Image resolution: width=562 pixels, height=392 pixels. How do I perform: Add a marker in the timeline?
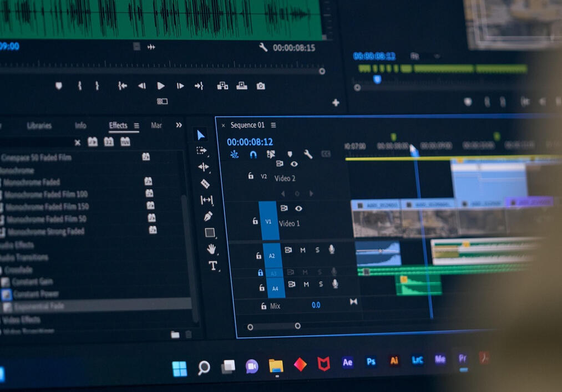coord(290,154)
